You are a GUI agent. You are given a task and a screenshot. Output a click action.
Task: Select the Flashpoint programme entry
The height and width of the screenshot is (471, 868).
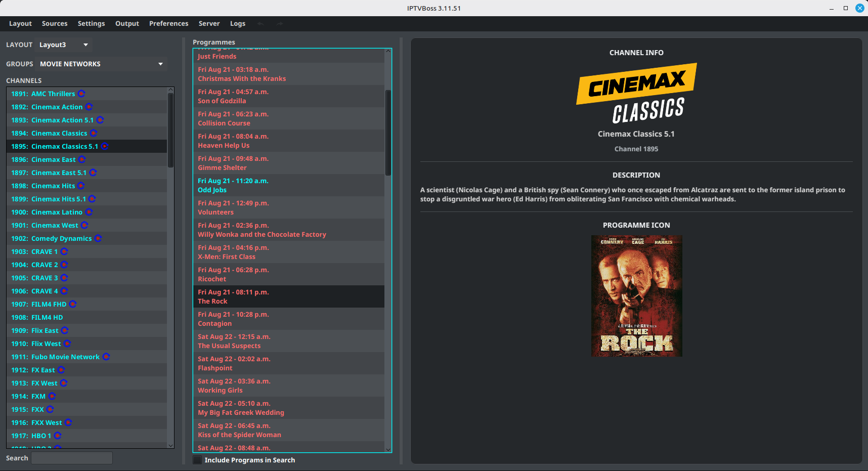tap(289, 363)
